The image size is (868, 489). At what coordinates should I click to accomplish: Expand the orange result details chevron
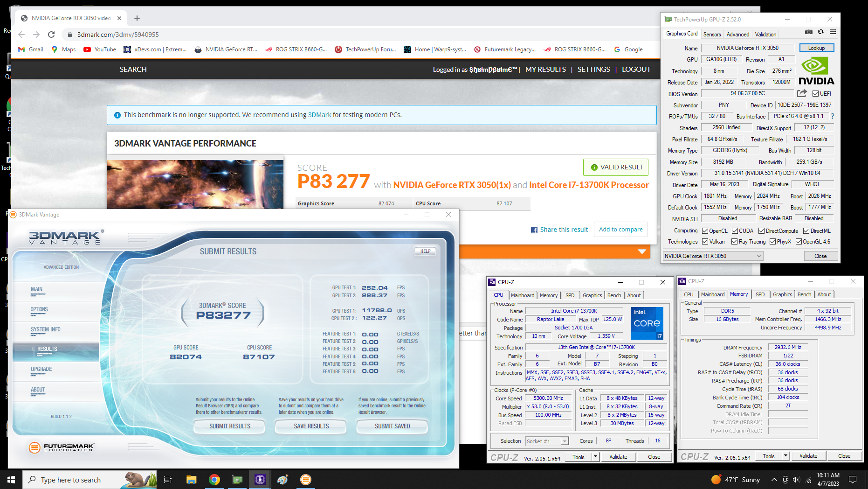tap(642, 251)
